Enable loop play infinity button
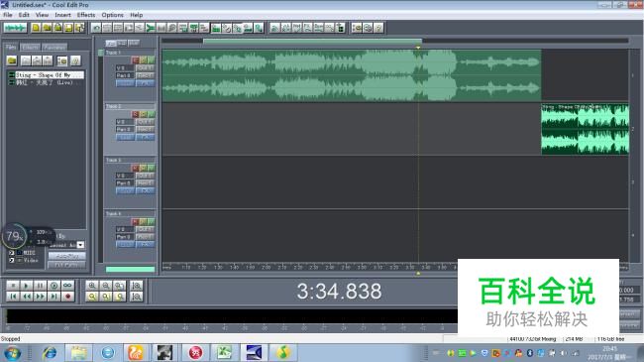Screen dimensions: 644x362 67,285
